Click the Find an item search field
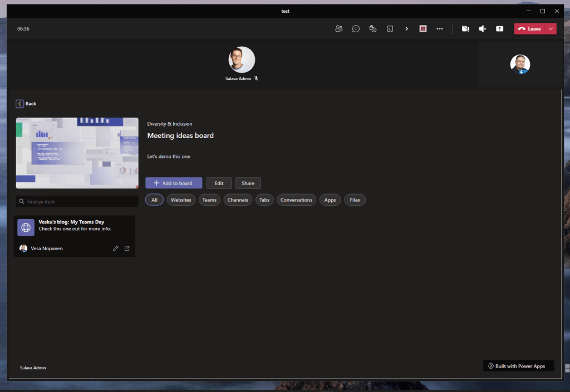Image resolution: width=570 pixels, height=392 pixels. tap(78, 201)
